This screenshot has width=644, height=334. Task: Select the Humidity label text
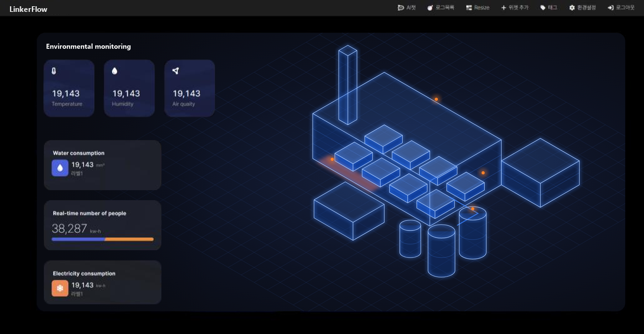123,104
